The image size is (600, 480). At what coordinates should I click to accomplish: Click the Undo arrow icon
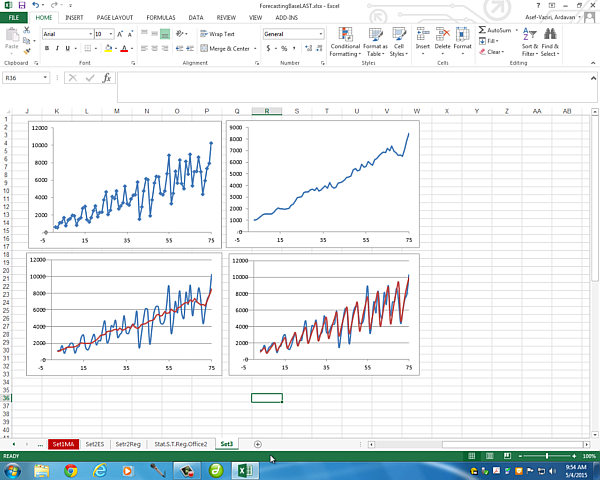pyautogui.click(x=36, y=5)
